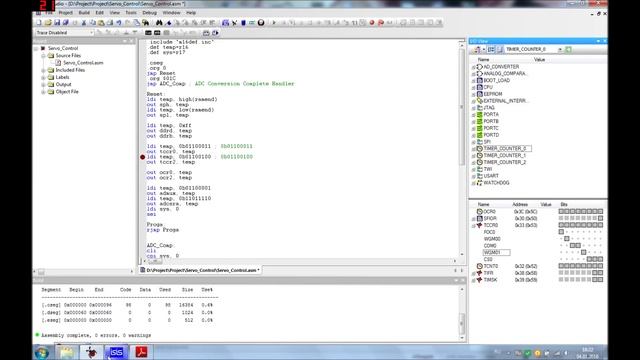Click the Save floppy disk icon
Screen dimensions: 640x360
tap(57, 22)
